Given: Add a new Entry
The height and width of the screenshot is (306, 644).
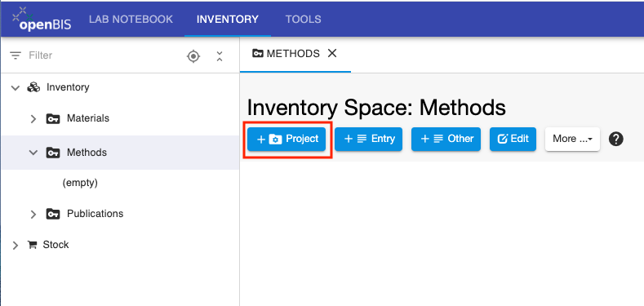Looking at the screenshot, I should coord(368,139).
